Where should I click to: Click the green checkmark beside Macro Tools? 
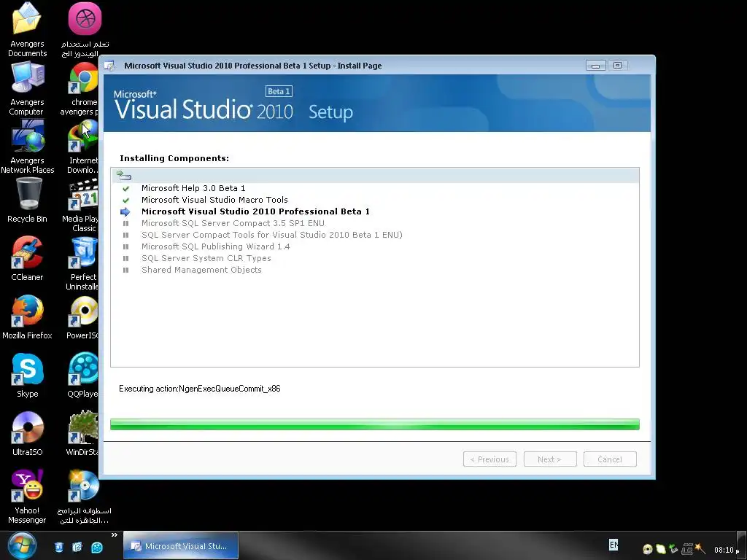125,200
